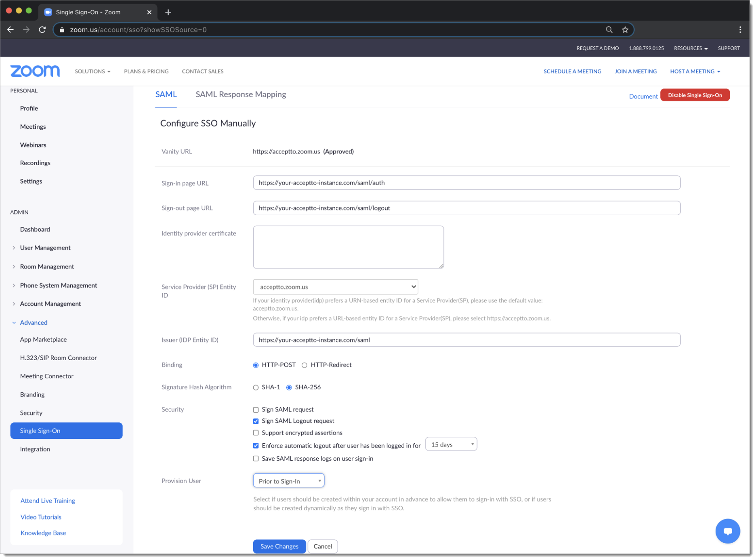Open the Service Provider Entity ID dropdown
The height and width of the screenshot is (560, 756).
coord(336,287)
